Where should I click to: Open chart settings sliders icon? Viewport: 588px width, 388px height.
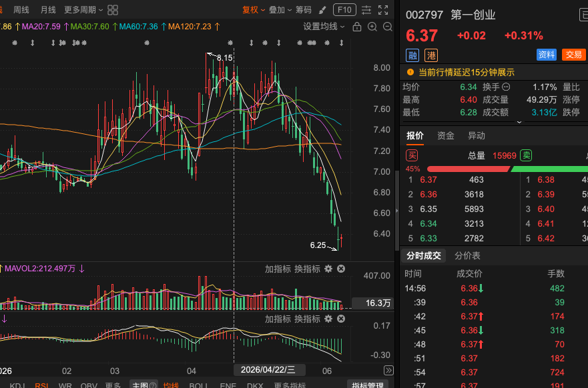(x=366, y=10)
